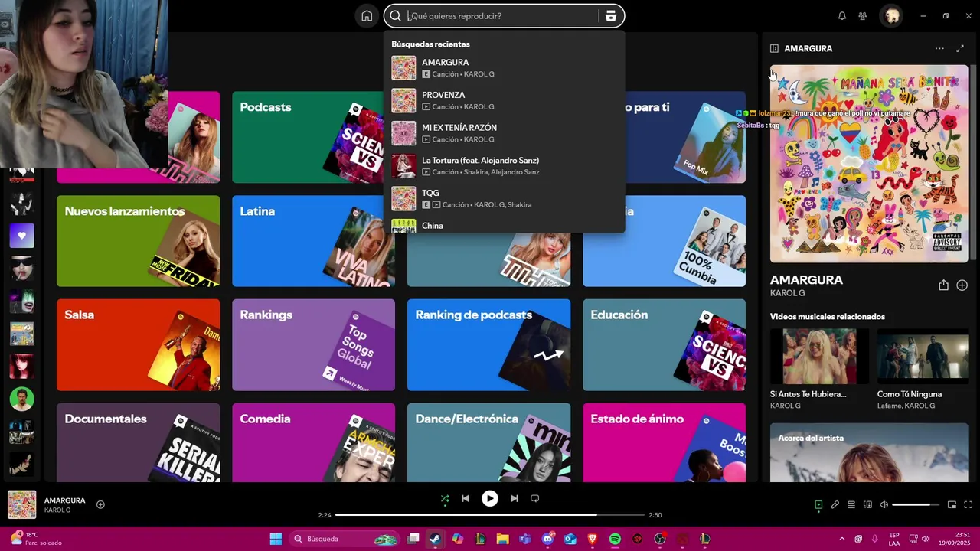The height and width of the screenshot is (551, 980).
Task: Play the current song
Action: pyautogui.click(x=490, y=498)
